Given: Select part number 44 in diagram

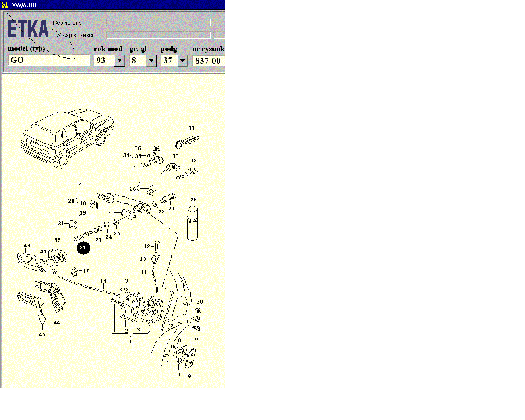Looking at the screenshot, I should click(x=57, y=323).
